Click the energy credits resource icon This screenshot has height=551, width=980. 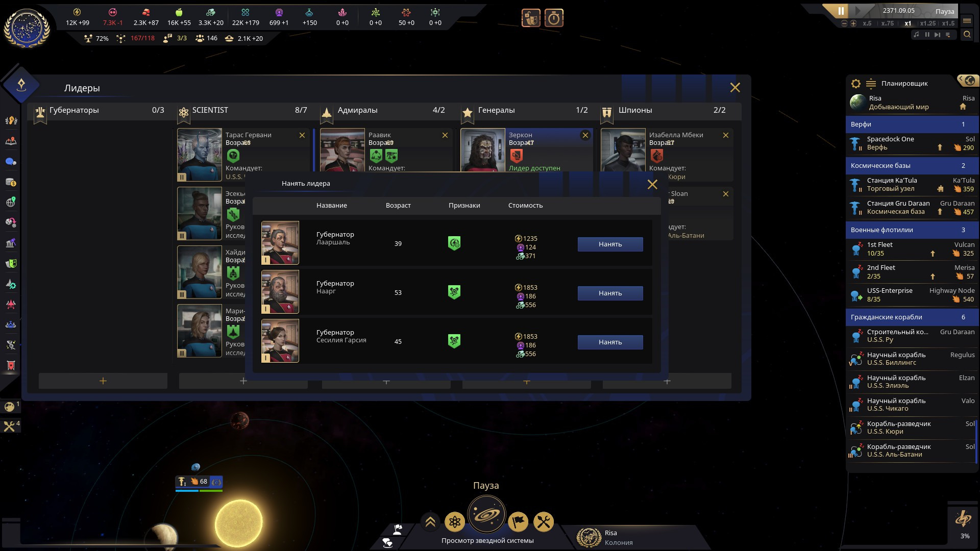tap(77, 12)
